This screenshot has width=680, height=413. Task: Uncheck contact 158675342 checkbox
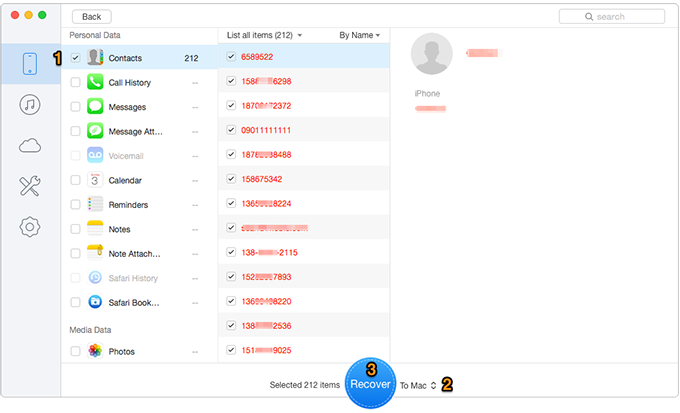(x=231, y=179)
